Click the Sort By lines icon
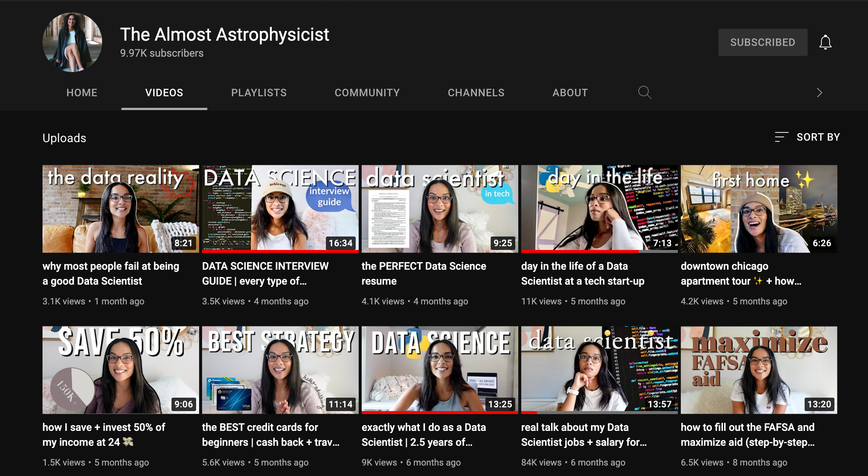 [x=781, y=137]
